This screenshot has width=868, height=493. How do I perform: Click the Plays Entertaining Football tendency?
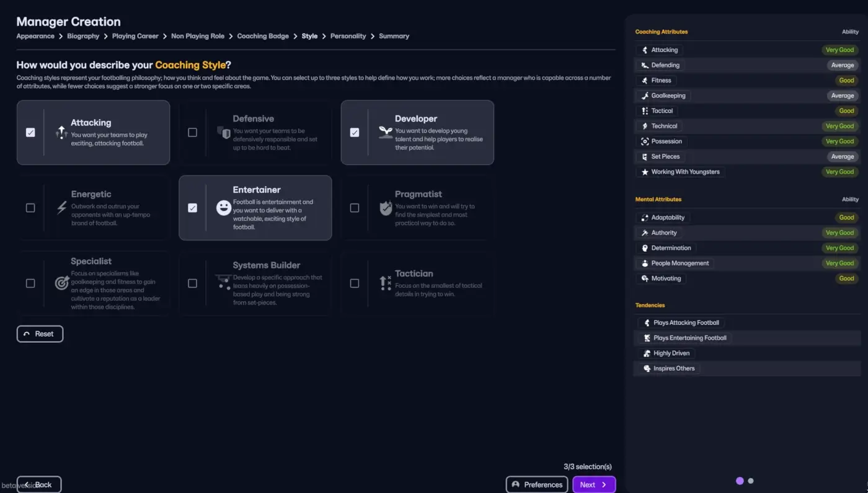click(x=684, y=338)
